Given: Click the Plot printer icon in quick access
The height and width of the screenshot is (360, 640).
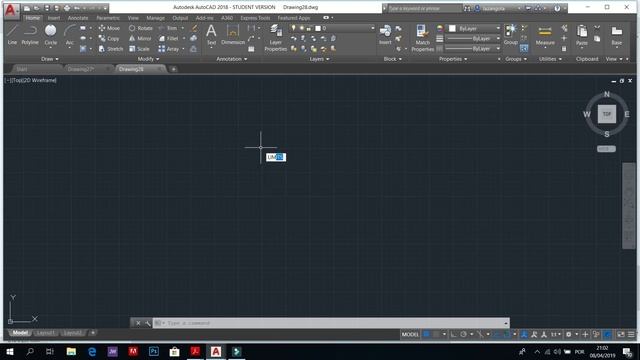Looking at the screenshot, I should pos(67,8).
